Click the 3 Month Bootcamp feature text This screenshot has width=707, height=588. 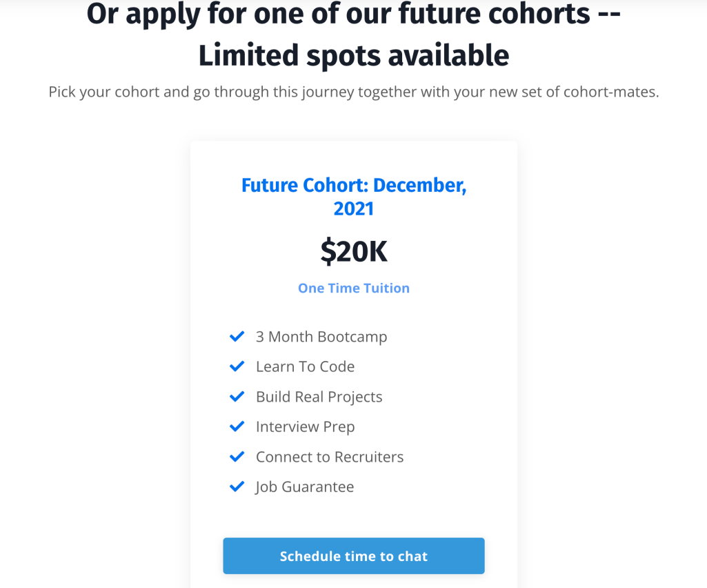click(321, 337)
